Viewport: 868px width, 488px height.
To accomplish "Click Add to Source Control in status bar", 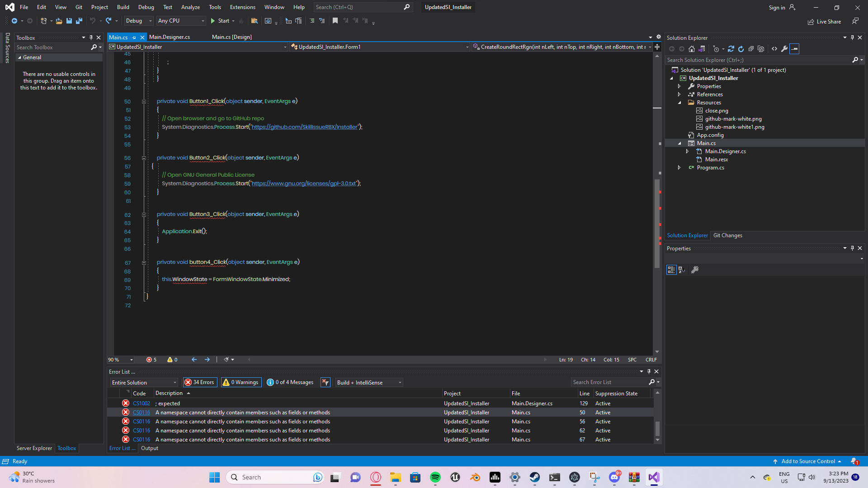I will 807,461.
